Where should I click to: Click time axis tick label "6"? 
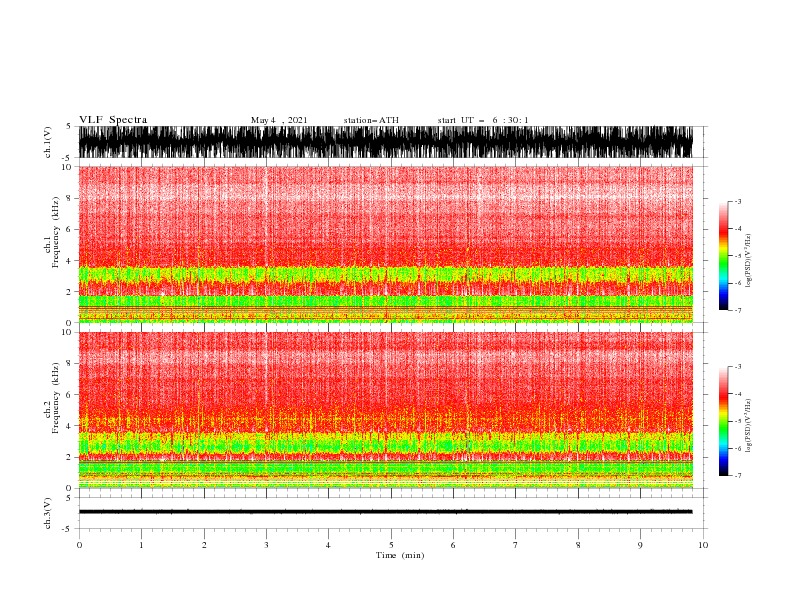(x=453, y=545)
